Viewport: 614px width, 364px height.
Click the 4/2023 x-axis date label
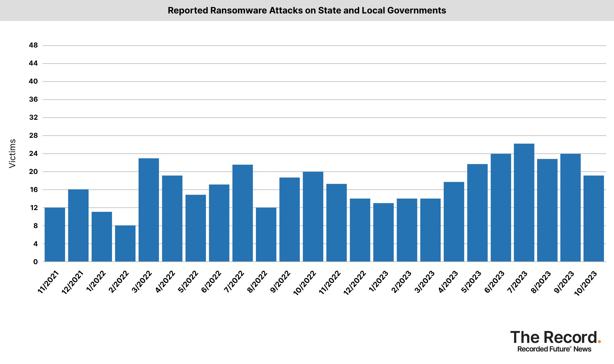(448, 282)
